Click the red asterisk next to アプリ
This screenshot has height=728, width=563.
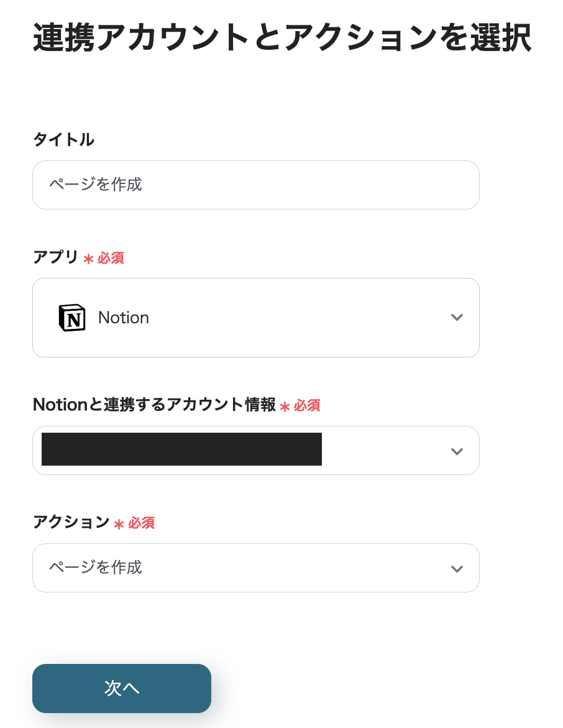(x=88, y=259)
